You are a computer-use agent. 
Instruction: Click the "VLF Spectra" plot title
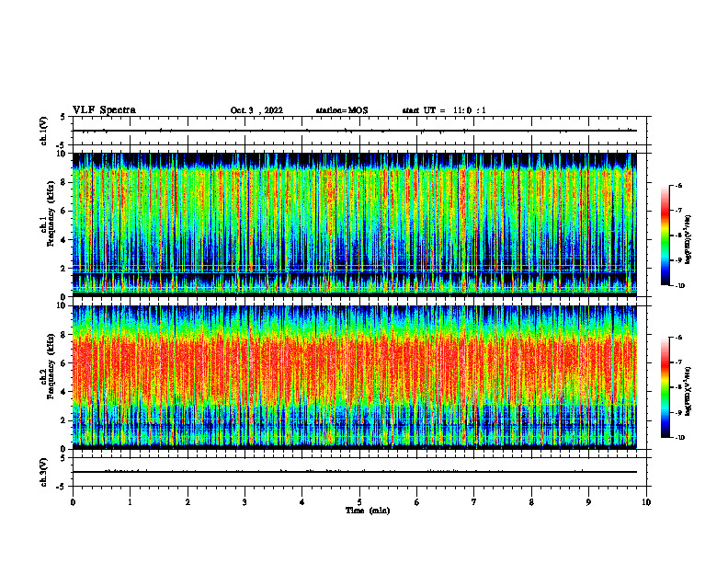tap(104, 110)
